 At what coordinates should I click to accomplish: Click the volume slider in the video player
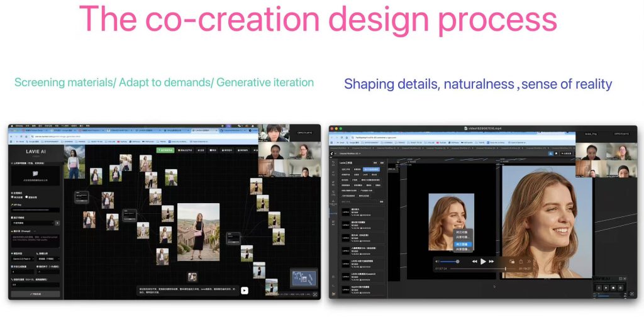coord(449,261)
